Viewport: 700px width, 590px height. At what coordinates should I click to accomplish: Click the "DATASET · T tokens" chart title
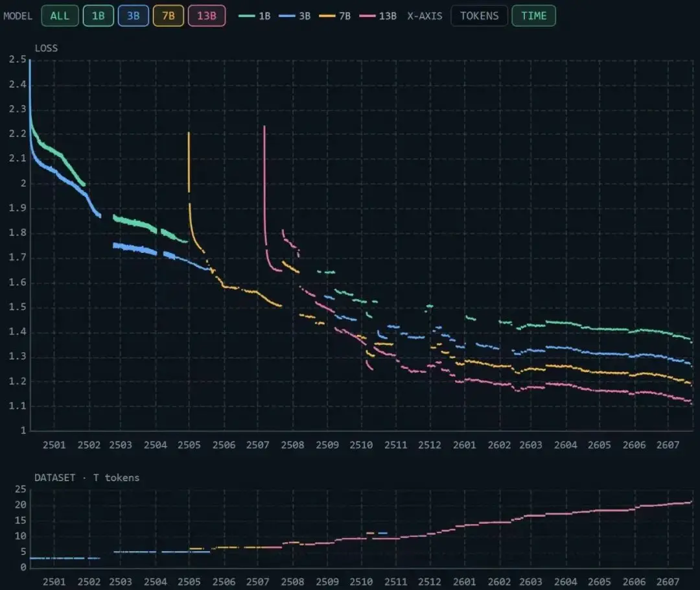87,478
